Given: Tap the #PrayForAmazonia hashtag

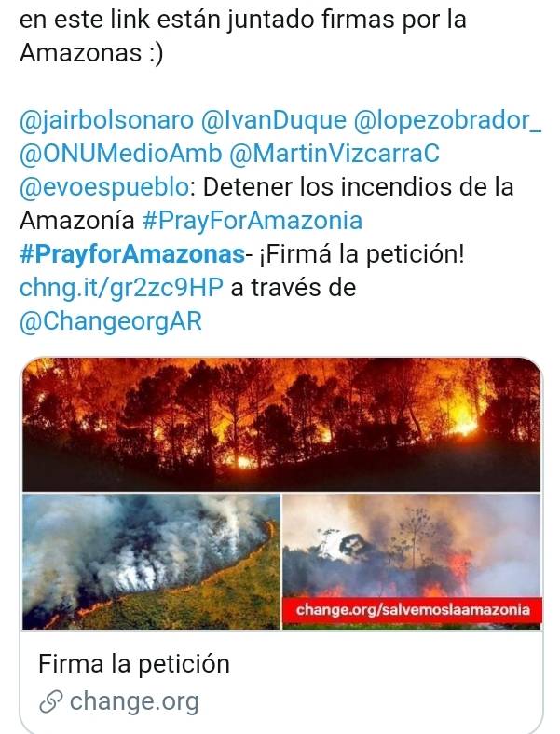Looking at the screenshot, I should pos(252,221).
